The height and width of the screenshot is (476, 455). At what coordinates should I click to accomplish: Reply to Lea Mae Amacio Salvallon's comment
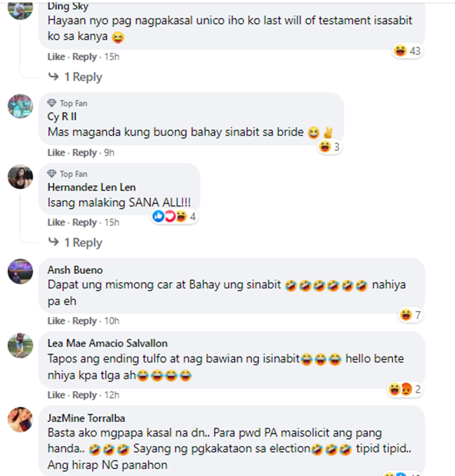tap(84, 395)
